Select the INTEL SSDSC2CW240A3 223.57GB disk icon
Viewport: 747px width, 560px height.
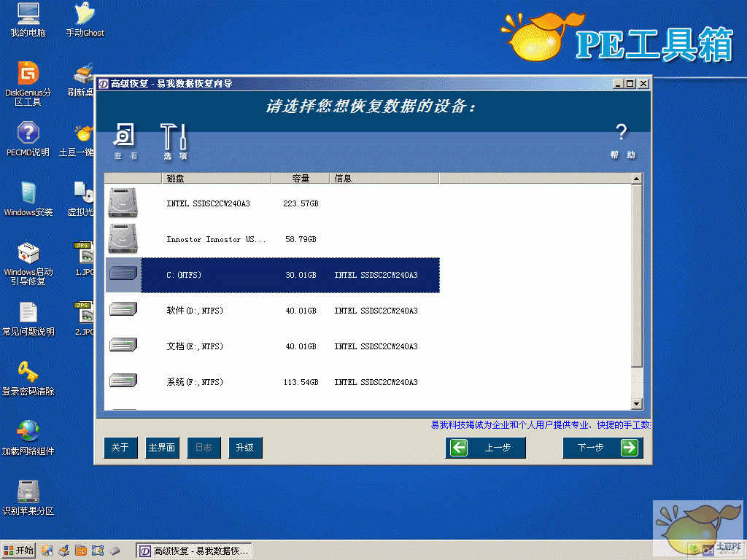(x=123, y=203)
